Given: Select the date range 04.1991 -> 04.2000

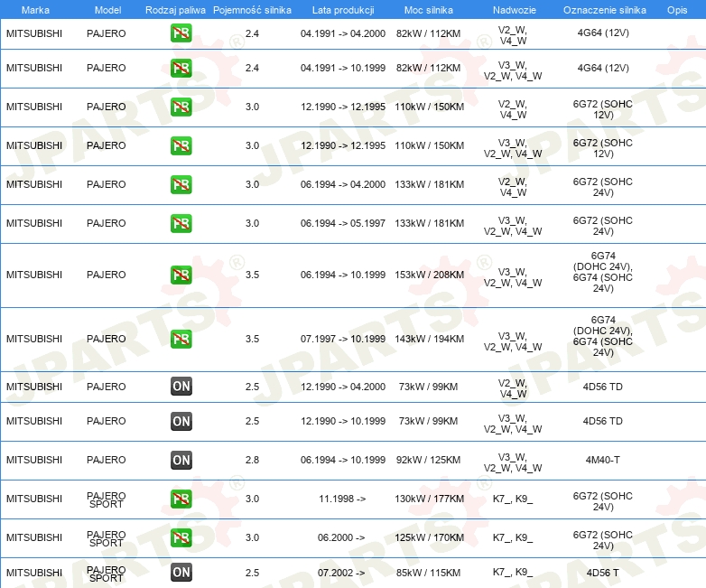Looking at the screenshot, I should [343, 33].
